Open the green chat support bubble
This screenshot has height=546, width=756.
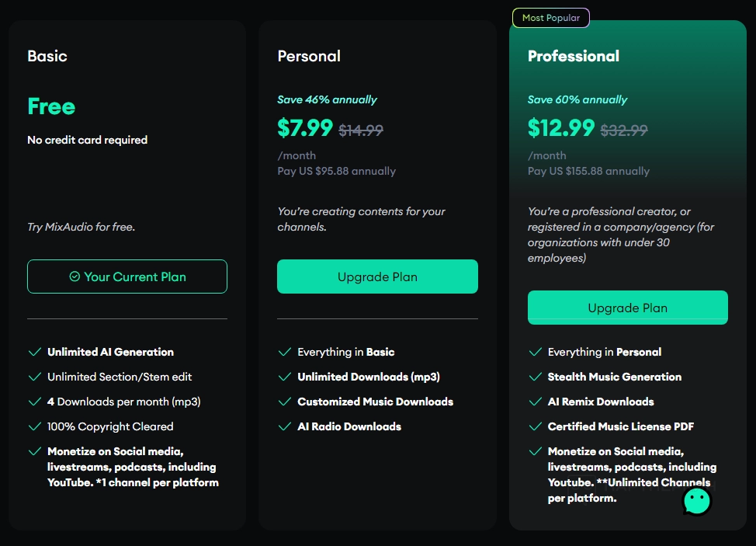[x=696, y=501]
